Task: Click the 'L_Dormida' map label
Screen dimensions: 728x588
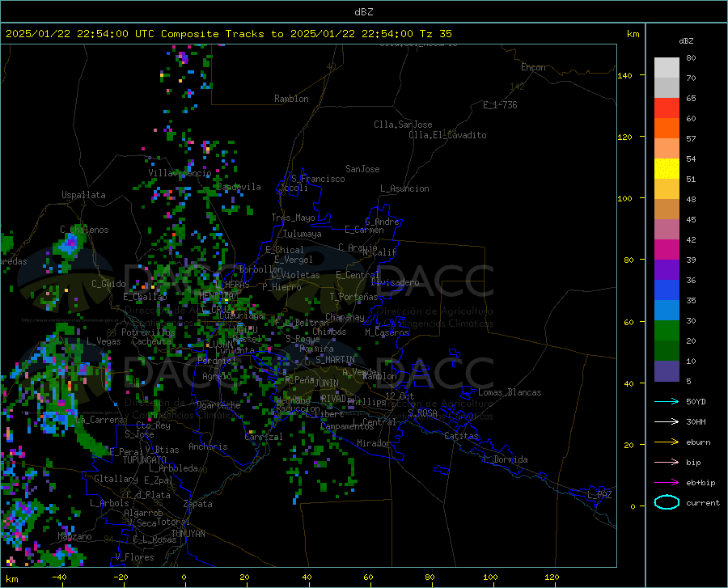Action: pyautogui.click(x=506, y=459)
